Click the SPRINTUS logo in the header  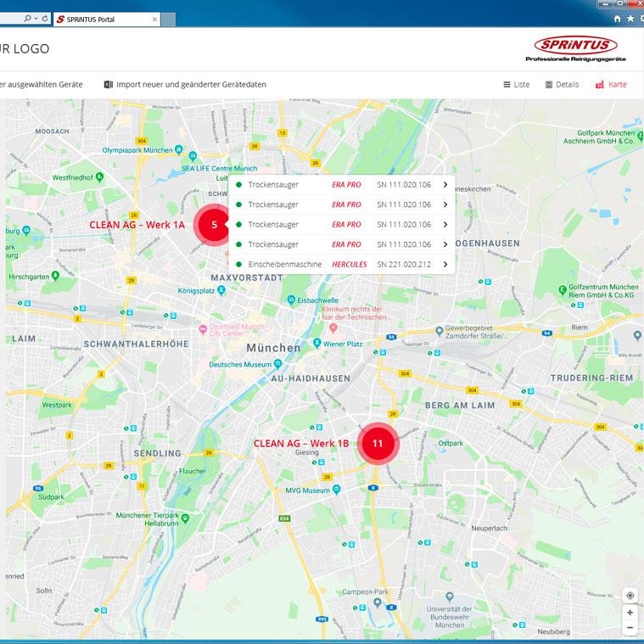575,48
